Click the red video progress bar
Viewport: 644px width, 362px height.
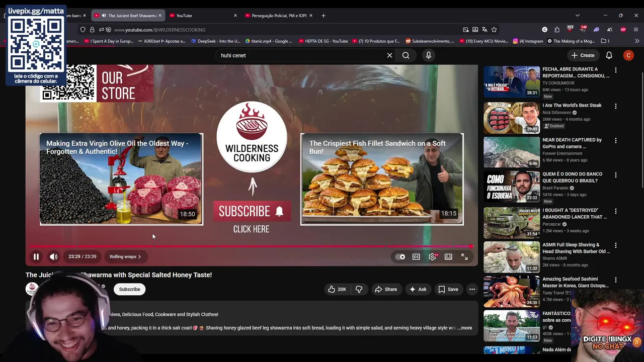click(x=251, y=246)
